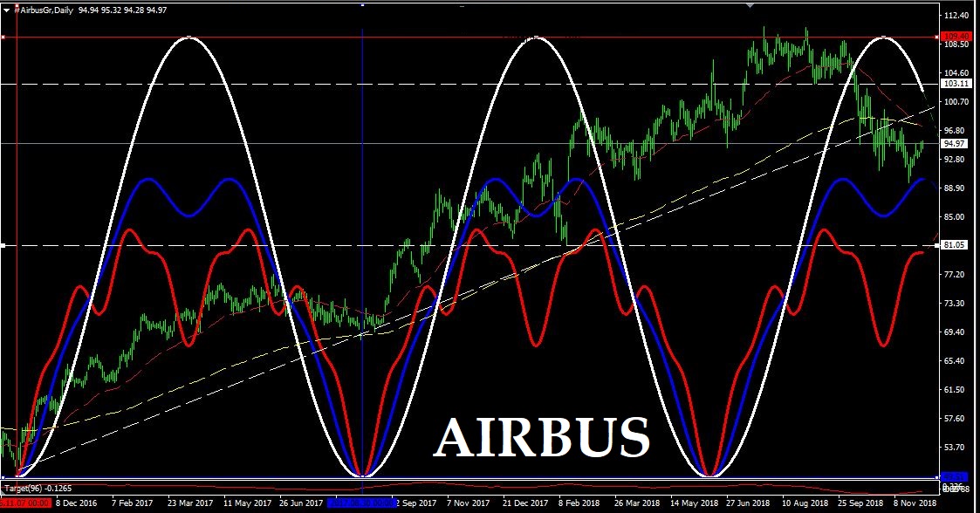Click the blue date label on time axis
The width and height of the screenshot is (980, 513).
(360, 503)
